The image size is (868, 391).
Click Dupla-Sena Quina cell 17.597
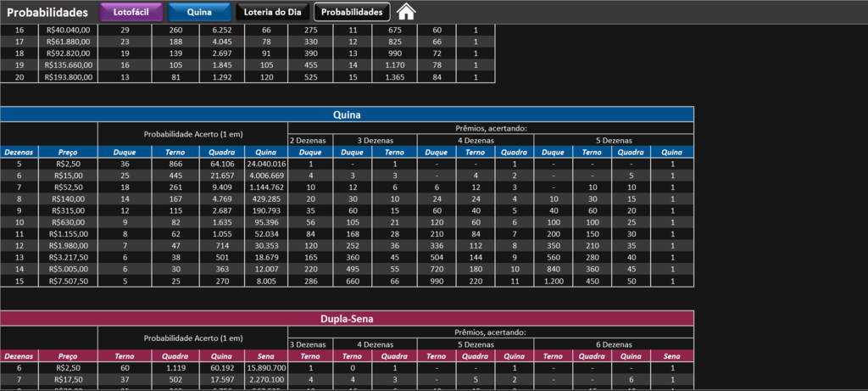[222, 379]
